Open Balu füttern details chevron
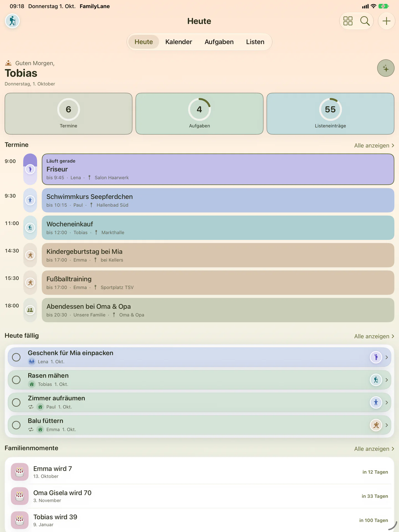Image resolution: width=399 pixels, height=532 pixels. [x=387, y=425]
